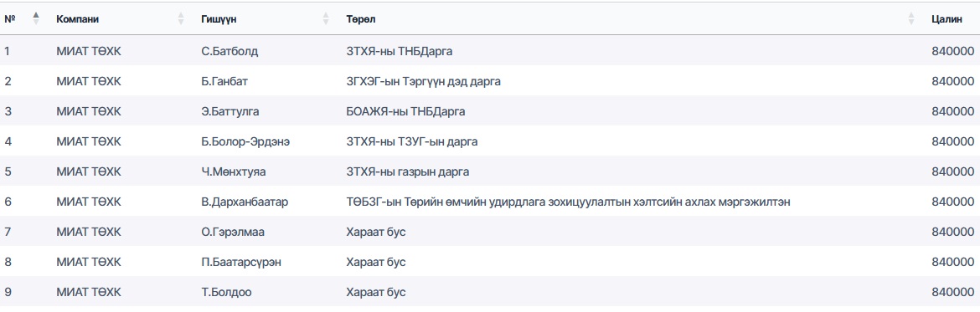Click sort arrows icon in Компани header
The height and width of the screenshot is (312, 980).
[x=181, y=18]
